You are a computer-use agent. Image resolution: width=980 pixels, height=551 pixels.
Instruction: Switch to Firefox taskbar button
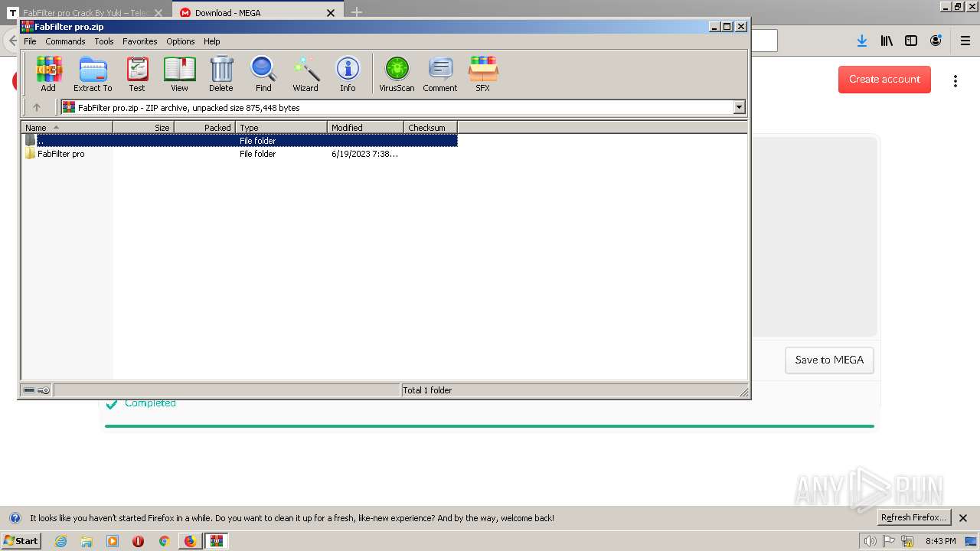tap(190, 541)
